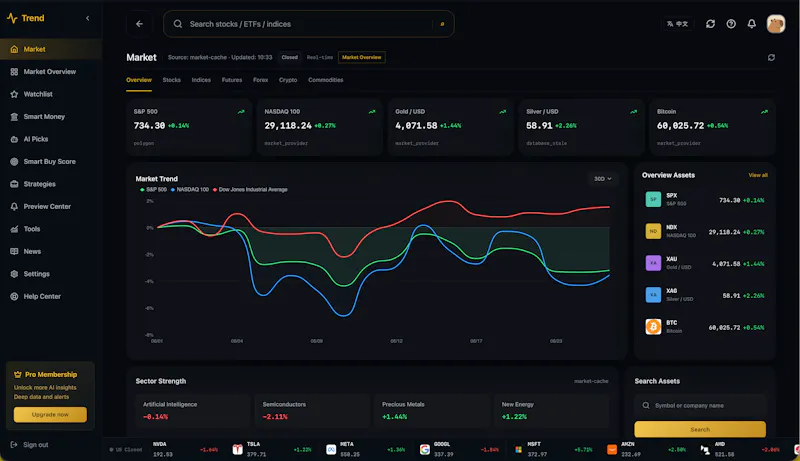The image size is (800, 461).
Task: Switch to the Indices tab
Action: [x=201, y=80]
